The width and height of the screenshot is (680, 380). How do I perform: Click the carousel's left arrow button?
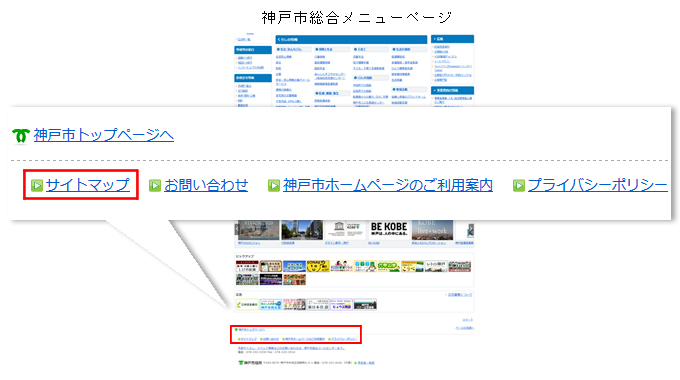tap(237, 229)
